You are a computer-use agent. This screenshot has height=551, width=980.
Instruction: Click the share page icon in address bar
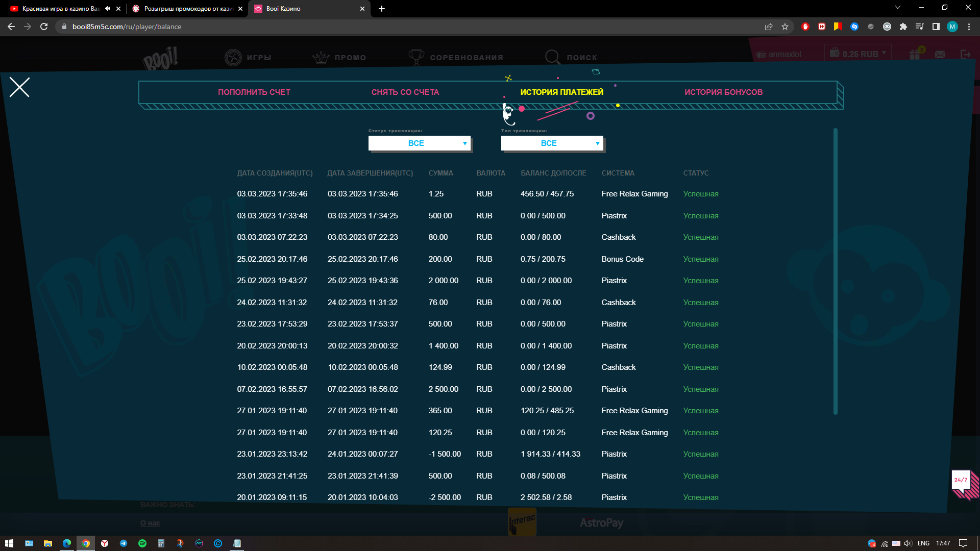click(x=769, y=27)
